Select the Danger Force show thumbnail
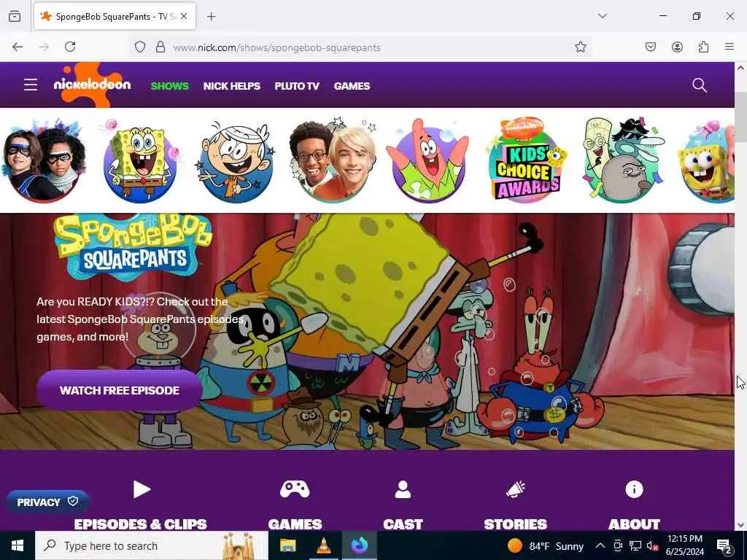The image size is (747, 560). tap(44, 160)
